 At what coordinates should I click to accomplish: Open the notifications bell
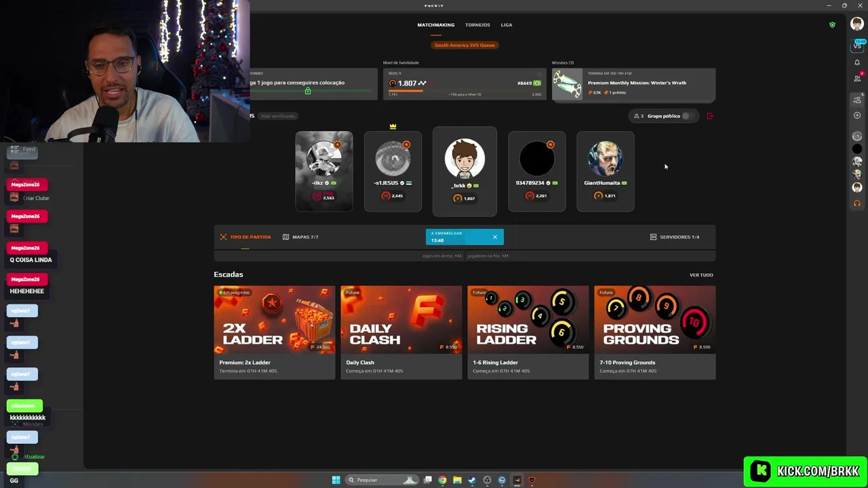pos(857,62)
